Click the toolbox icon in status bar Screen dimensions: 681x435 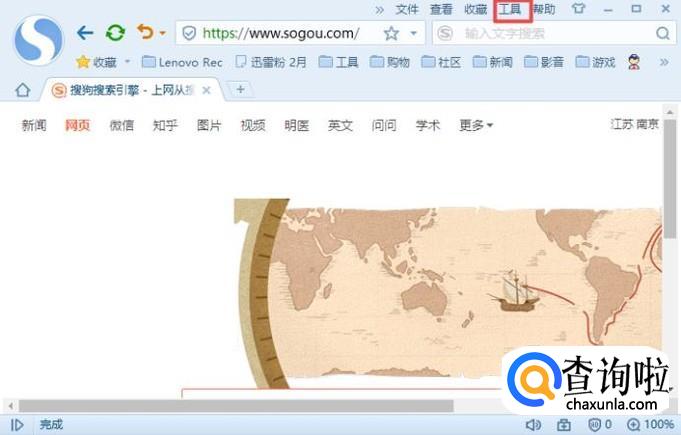pyautogui.click(x=564, y=425)
